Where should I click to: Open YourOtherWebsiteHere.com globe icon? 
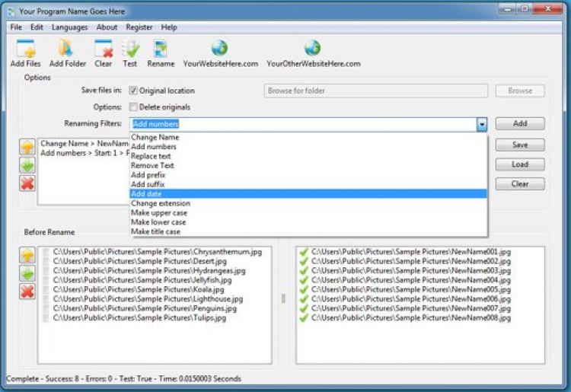click(313, 48)
